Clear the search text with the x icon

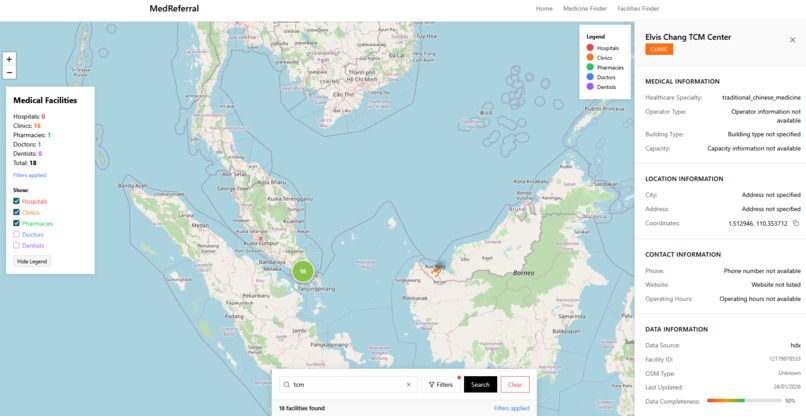pyautogui.click(x=409, y=385)
